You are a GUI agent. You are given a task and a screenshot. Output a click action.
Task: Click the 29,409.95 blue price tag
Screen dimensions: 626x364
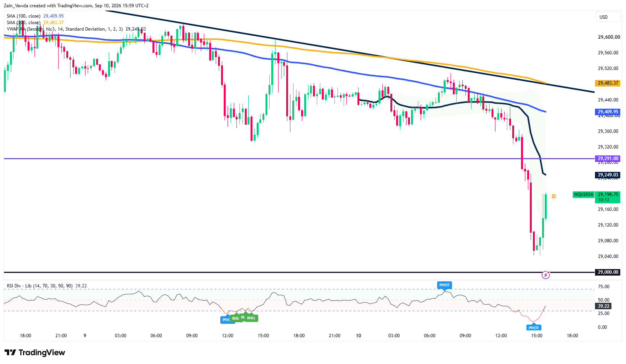point(608,112)
